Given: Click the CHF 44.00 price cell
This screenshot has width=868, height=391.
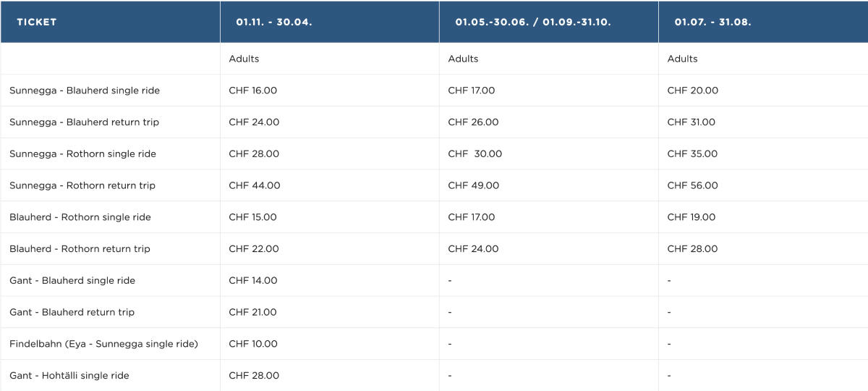Looking at the screenshot, I should point(254,185).
